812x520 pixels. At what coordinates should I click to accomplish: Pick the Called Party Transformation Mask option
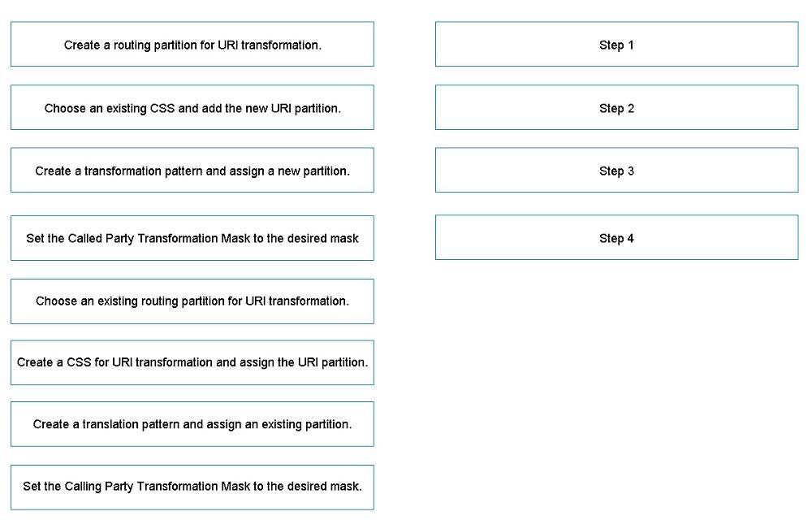click(x=192, y=238)
